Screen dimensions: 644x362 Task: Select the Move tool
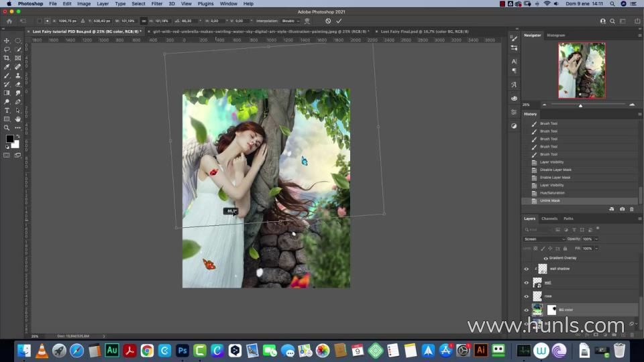tap(7, 41)
